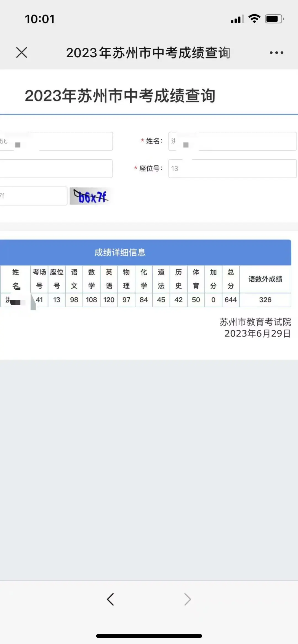
Task: Tap the back arrow in bottom navigation
Action: coord(110,599)
